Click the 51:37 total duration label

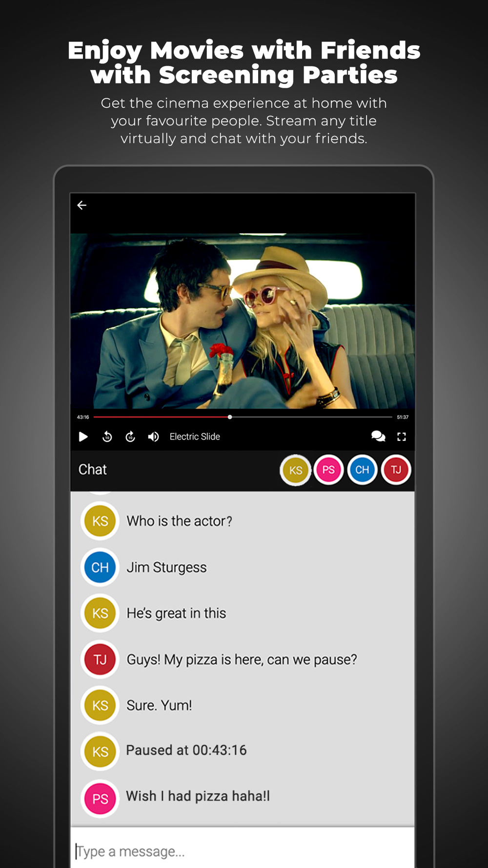click(403, 417)
